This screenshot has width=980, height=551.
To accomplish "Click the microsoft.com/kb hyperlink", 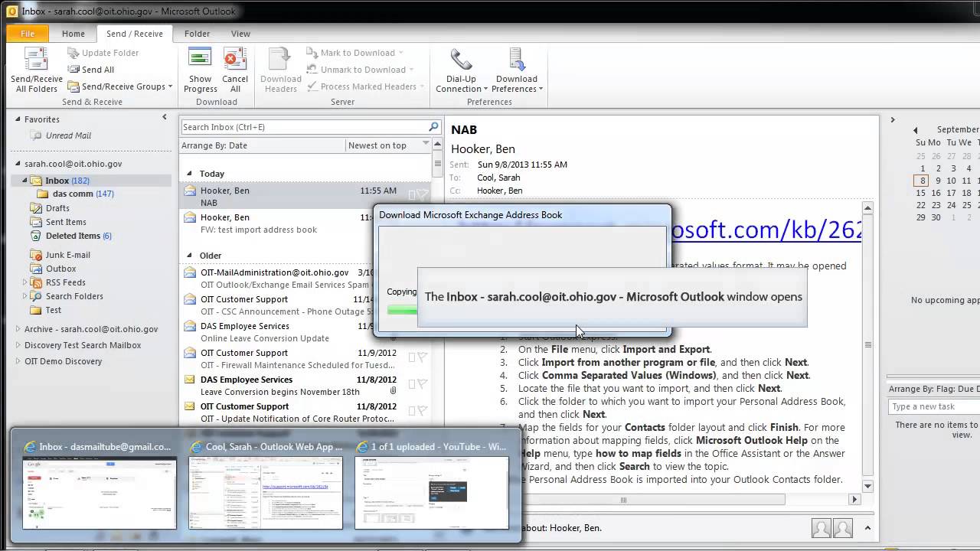I will click(766, 230).
